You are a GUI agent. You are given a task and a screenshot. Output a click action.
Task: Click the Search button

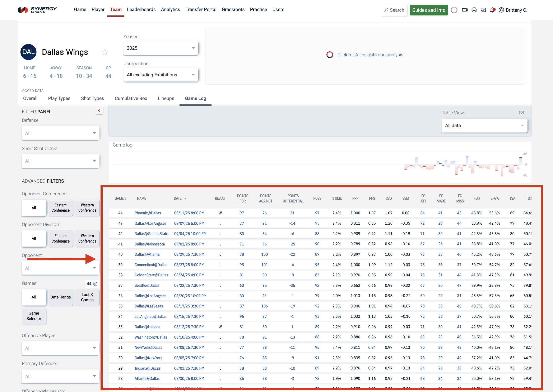394,10
